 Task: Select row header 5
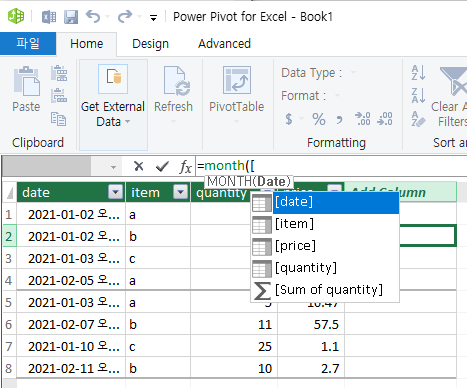9,302
